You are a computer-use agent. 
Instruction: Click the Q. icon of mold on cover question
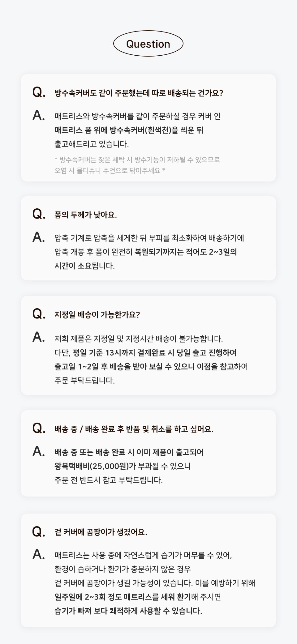[39, 531]
